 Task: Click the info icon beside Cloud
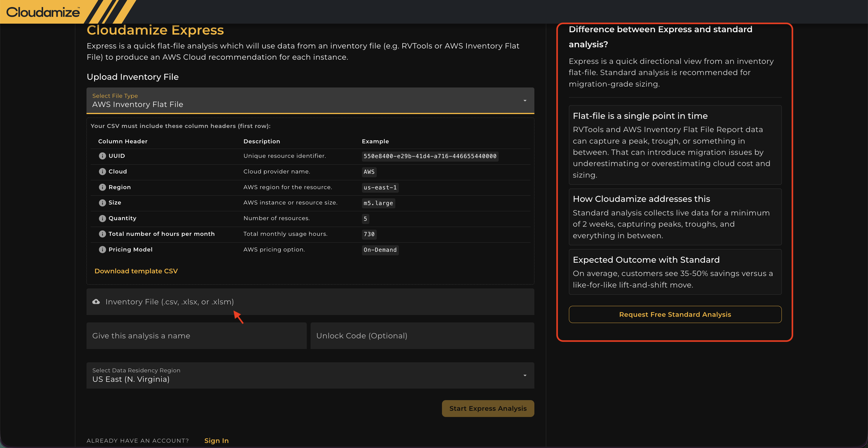click(102, 171)
